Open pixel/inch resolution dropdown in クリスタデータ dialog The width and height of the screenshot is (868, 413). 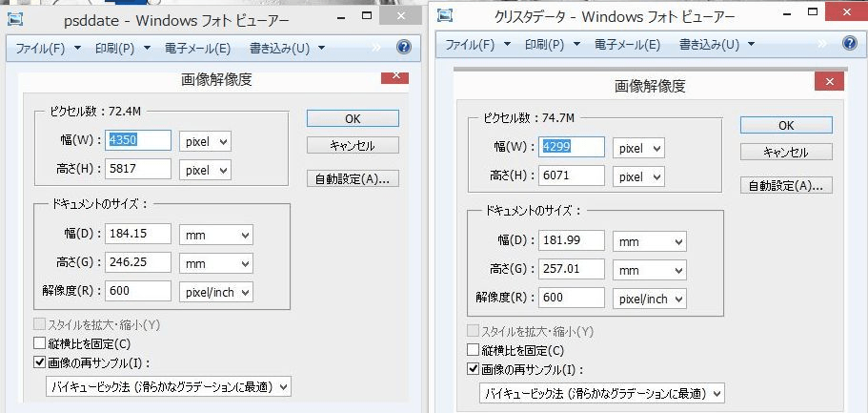coord(650,299)
